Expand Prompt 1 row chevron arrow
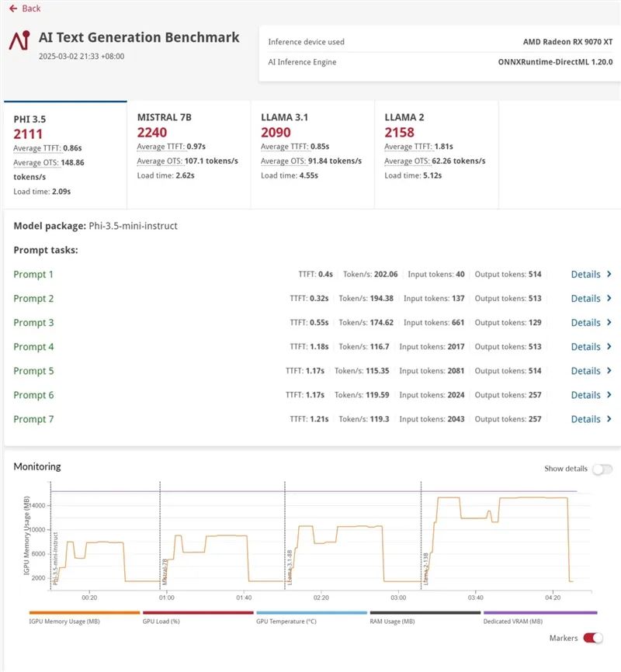Screen dimensions: 621x672 pos(609,274)
